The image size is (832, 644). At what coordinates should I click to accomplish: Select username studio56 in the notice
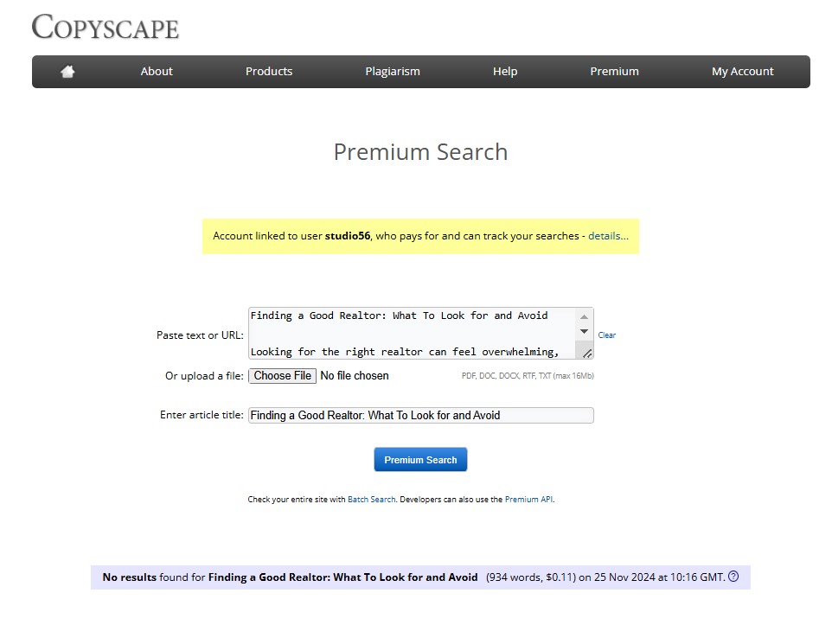pyautogui.click(x=348, y=236)
